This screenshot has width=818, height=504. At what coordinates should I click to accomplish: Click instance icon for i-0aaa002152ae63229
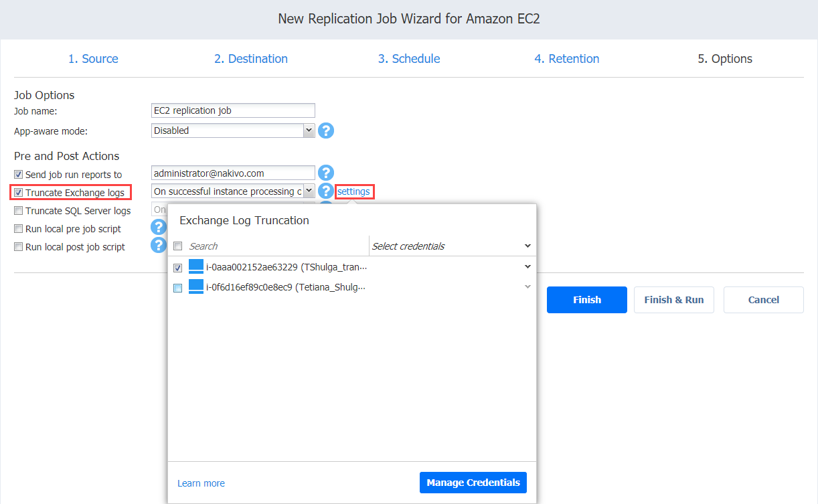click(x=196, y=267)
